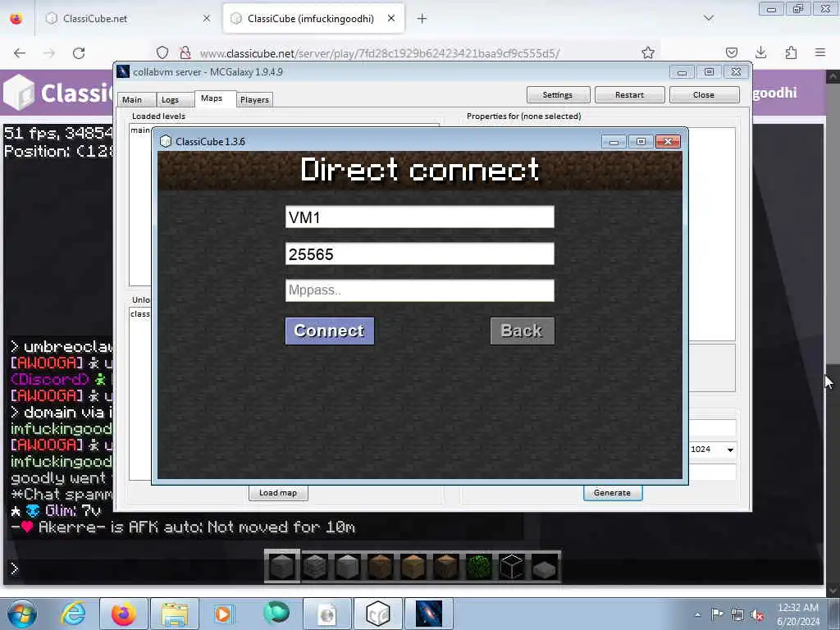
Task: Open the Players tab in MCGalaxy
Action: [254, 99]
